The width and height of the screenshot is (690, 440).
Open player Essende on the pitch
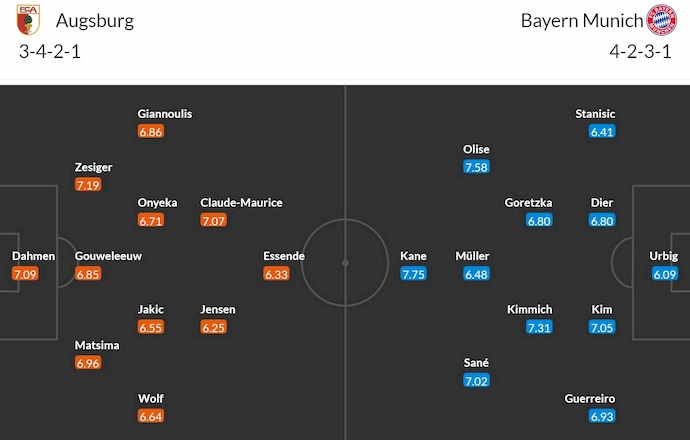click(x=284, y=256)
